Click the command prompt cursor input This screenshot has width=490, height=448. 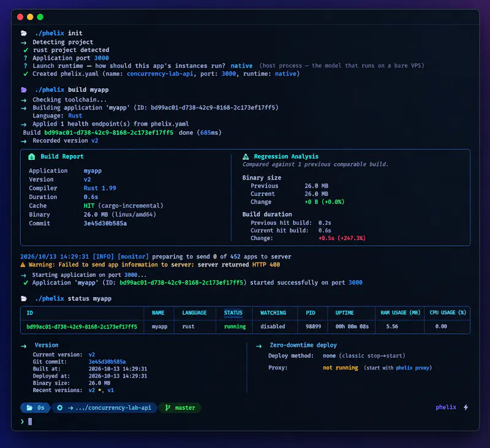tap(30, 422)
